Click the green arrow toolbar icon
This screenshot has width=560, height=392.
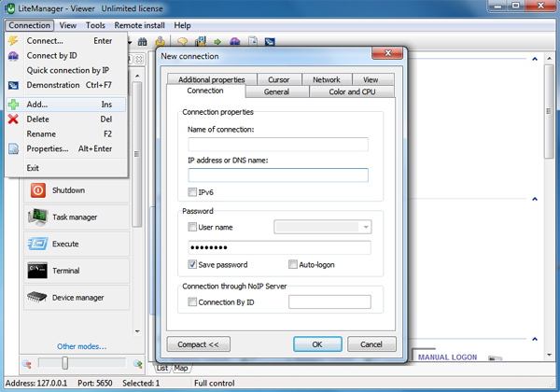tap(217, 42)
